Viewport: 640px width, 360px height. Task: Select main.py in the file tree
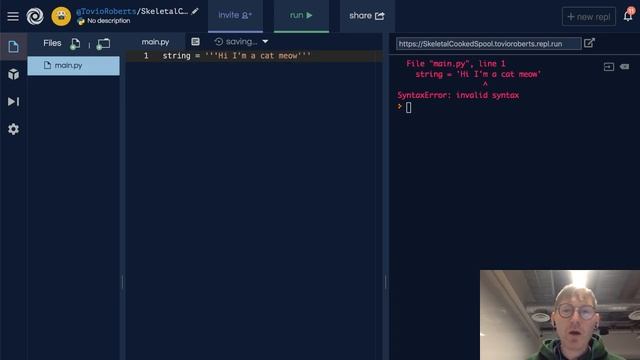[x=73, y=65]
